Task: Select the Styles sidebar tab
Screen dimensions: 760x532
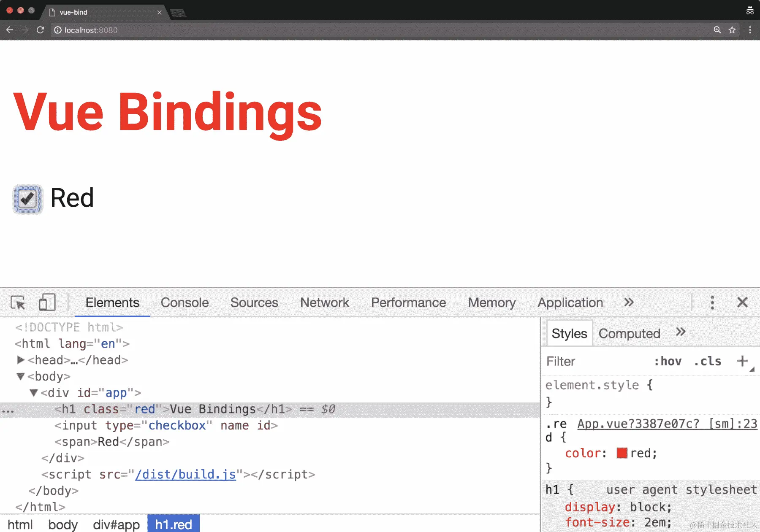Action: tap(569, 333)
